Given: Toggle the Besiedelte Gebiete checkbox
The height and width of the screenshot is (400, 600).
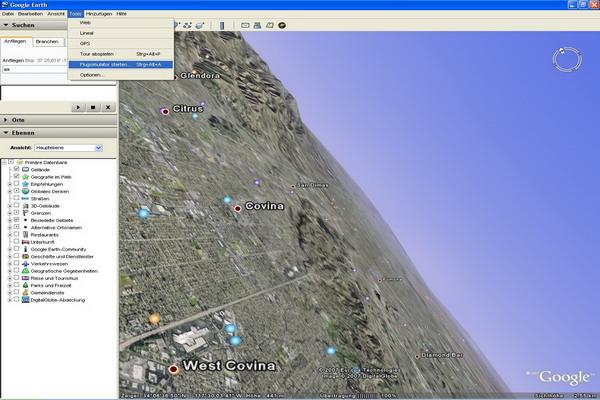Looking at the screenshot, I should 16,220.
